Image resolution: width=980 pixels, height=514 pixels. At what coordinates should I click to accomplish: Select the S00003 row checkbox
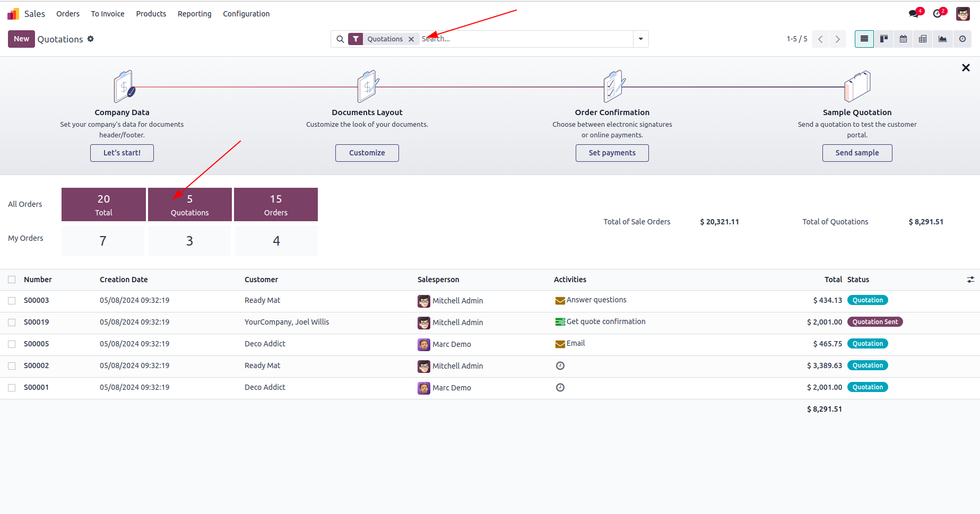[x=12, y=301]
